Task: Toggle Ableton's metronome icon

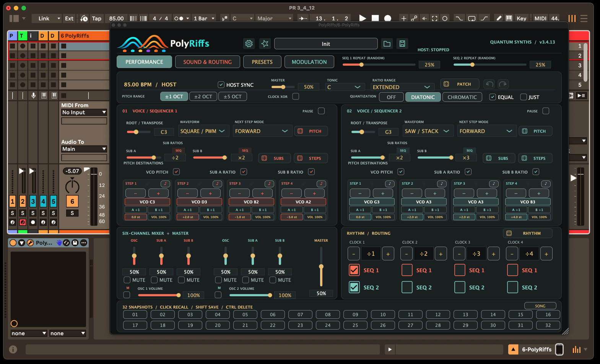Action: click(x=179, y=18)
